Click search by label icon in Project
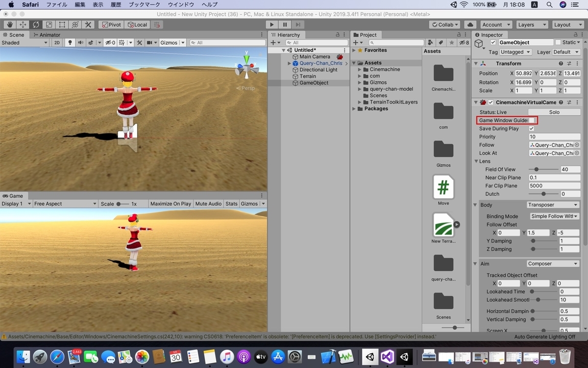The image size is (588, 368). 441,43
